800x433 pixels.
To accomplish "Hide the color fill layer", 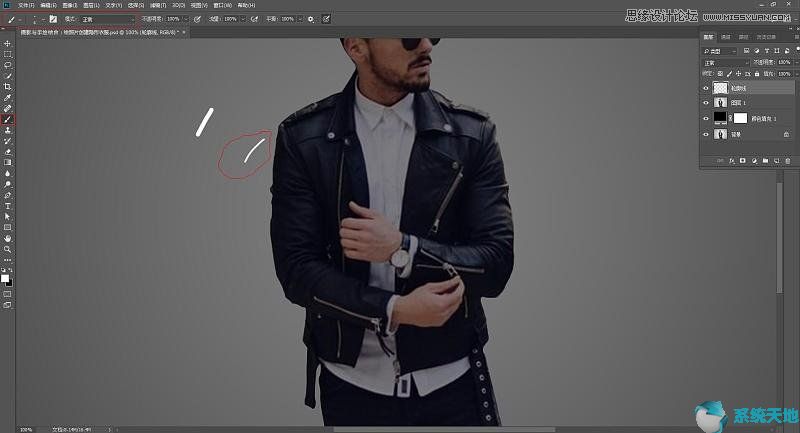I will tap(706, 118).
